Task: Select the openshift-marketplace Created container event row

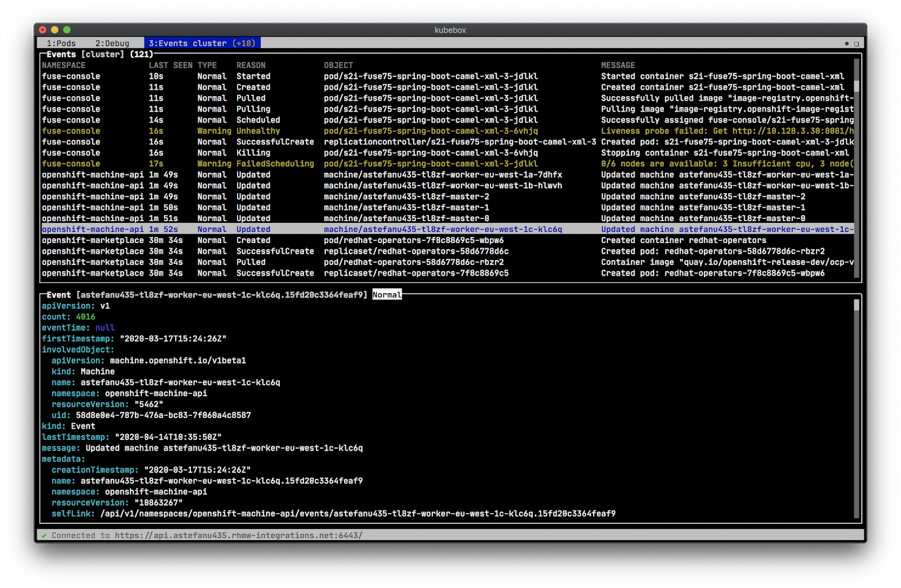Action: tap(448, 240)
